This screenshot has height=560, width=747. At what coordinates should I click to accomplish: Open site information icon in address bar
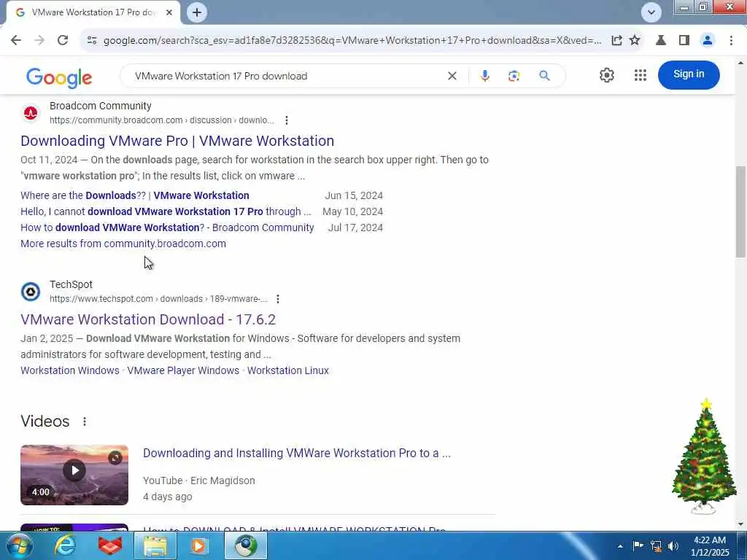pos(91,41)
